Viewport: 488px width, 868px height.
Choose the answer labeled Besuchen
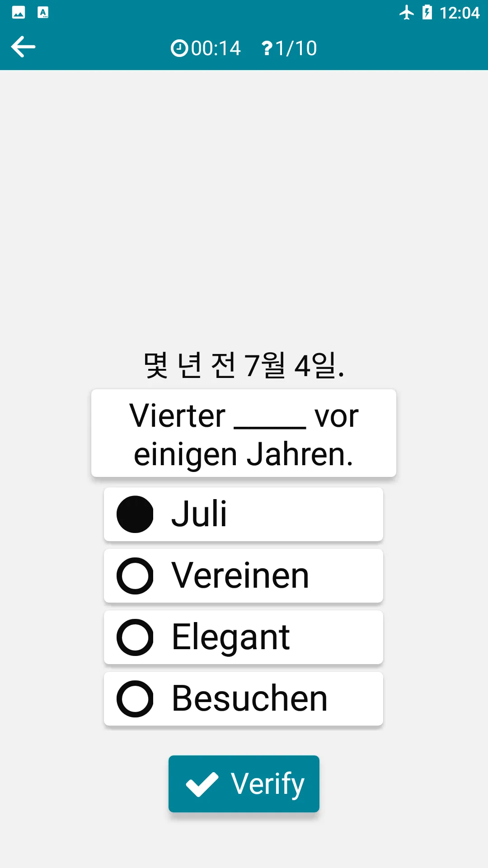tap(244, 699)
